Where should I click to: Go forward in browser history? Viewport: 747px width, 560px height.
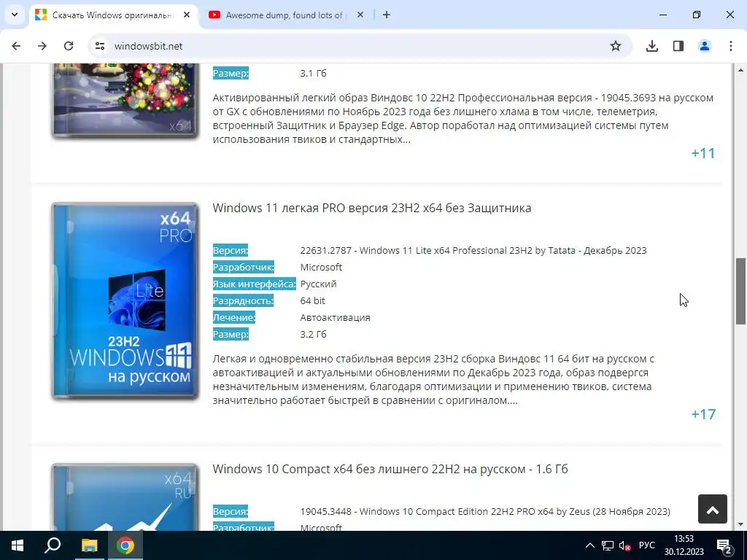[x=42, y=46]
